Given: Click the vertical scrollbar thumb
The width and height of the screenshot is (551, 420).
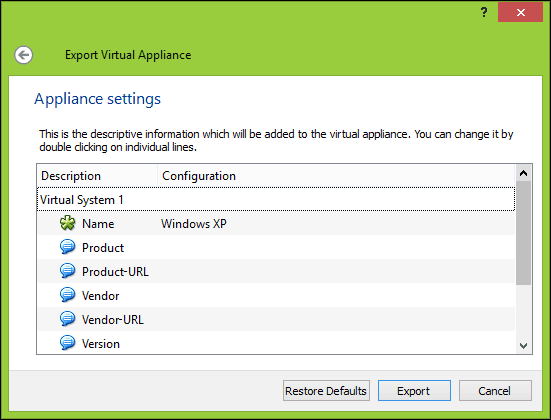Looking at the screenshot, I should pos(524,233).
